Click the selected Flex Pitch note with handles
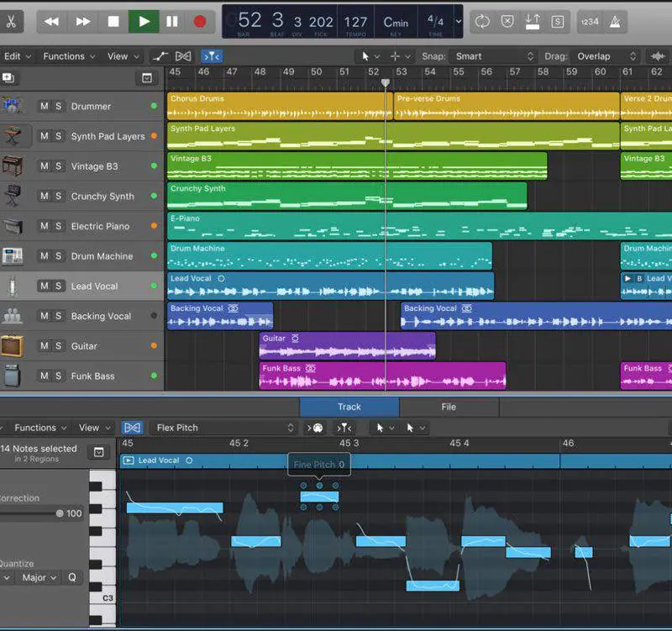This screenshot has height=631, width=672. [319, 497]
